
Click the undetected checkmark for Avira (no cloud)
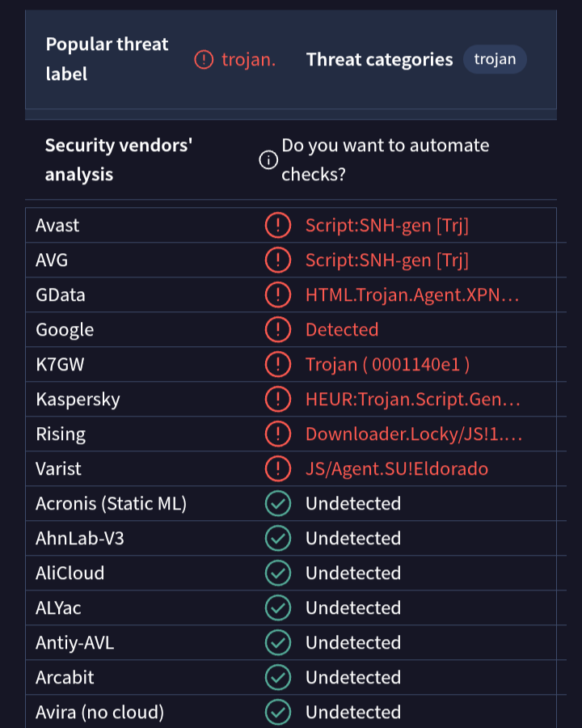(277, 713)
